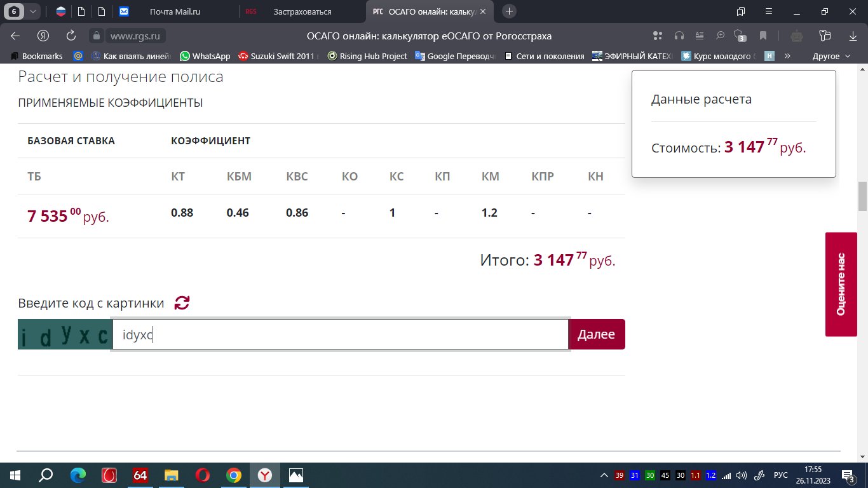Open the browser downloads icon

click(853, 36)
